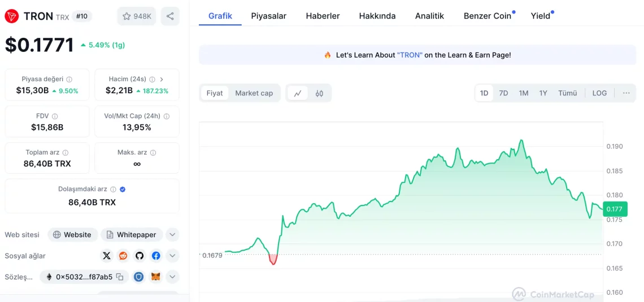This screenshot has width=644, height=302.
Task: Switch to the Hakkında tab
Action: (x=377, y=16)
